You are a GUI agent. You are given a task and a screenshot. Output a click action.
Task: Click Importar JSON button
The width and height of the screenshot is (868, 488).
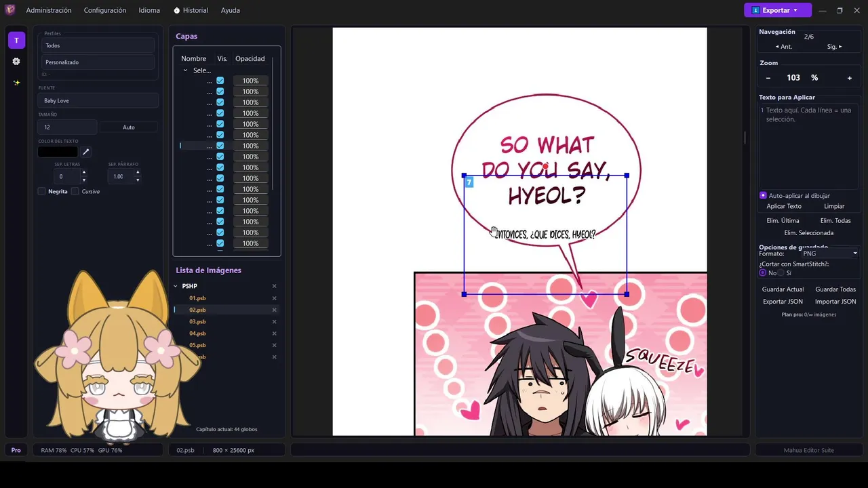click(835, 302)
